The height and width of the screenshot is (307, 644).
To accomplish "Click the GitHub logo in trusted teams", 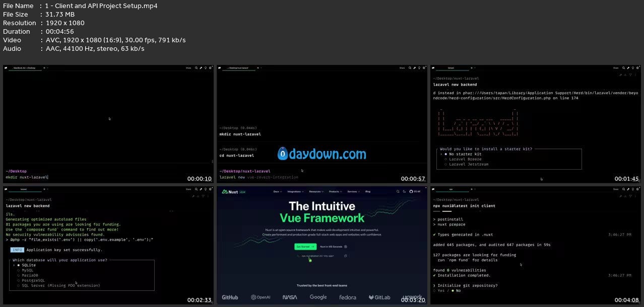I will click(x=230, y=297).
